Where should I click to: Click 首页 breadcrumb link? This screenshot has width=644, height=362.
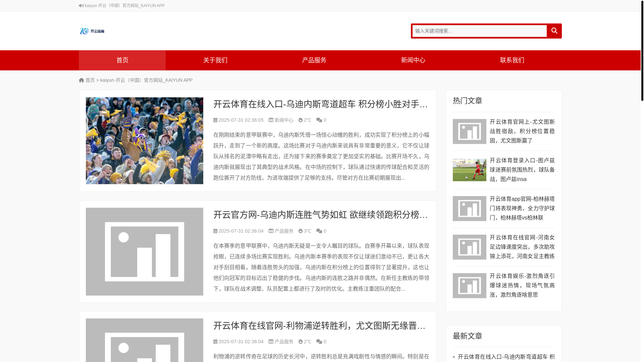90,80
